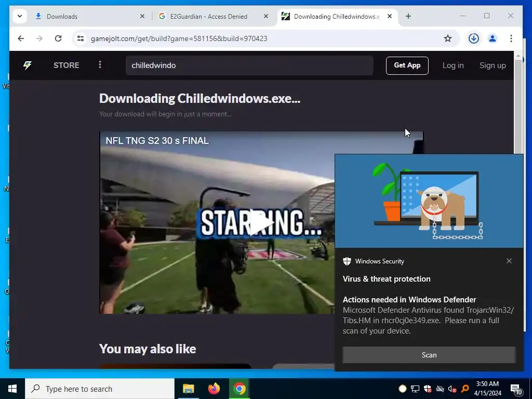Open the STORE section

click(66, 65)
